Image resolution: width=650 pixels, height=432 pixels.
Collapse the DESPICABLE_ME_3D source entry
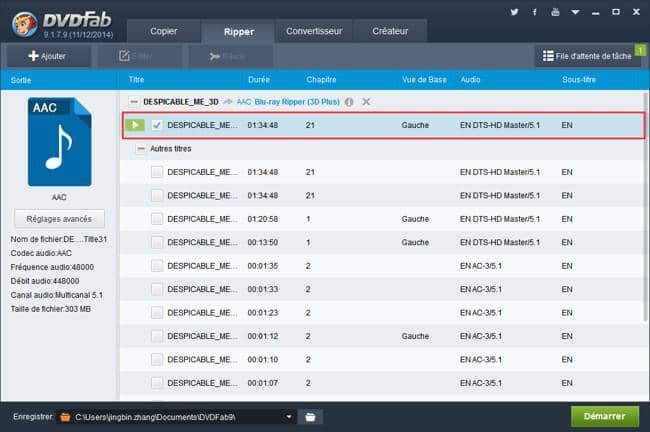133,102
